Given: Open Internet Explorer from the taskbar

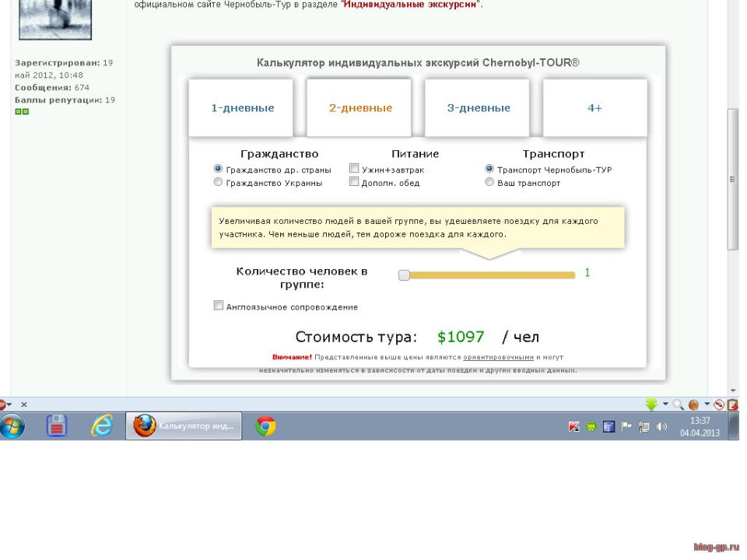Looking at the screenshot, I should (x=102, y=425).
